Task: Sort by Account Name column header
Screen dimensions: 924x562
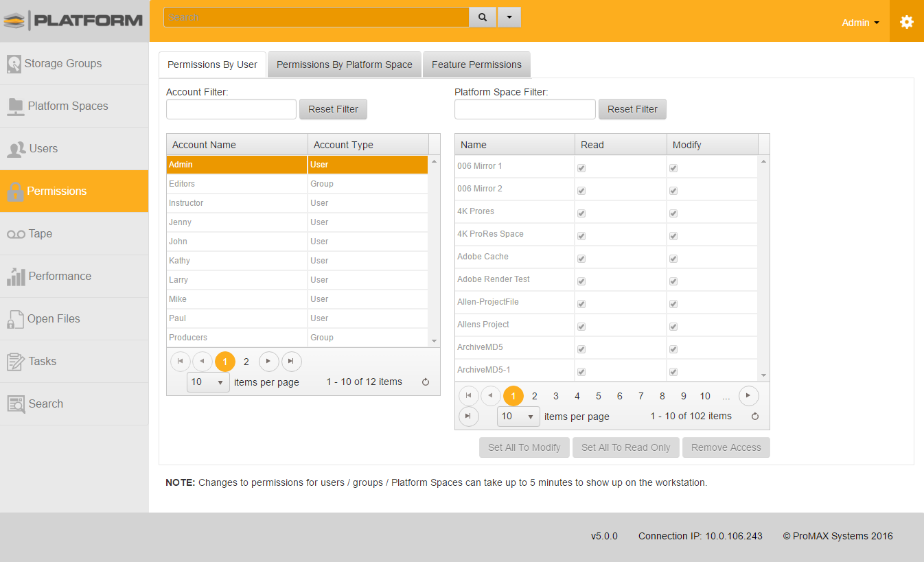Action: [238, 145]
